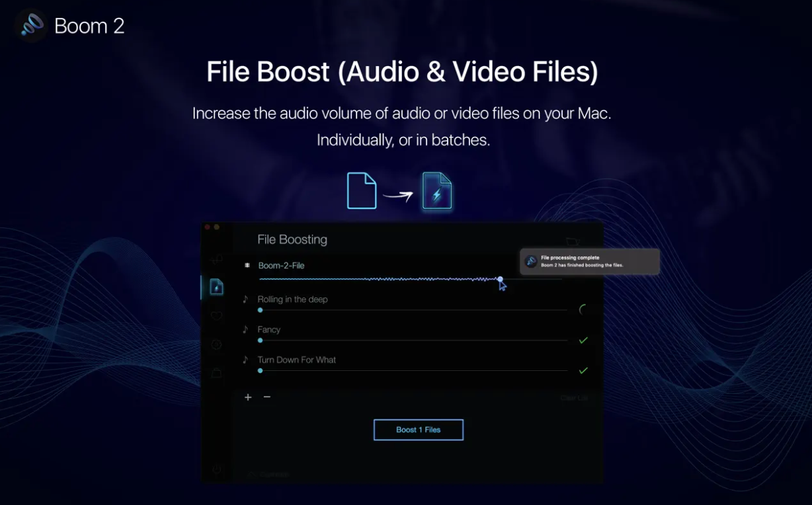Add a file with the plus button
Viewport: 812px width, 505px height.
[x=248, y=397]
